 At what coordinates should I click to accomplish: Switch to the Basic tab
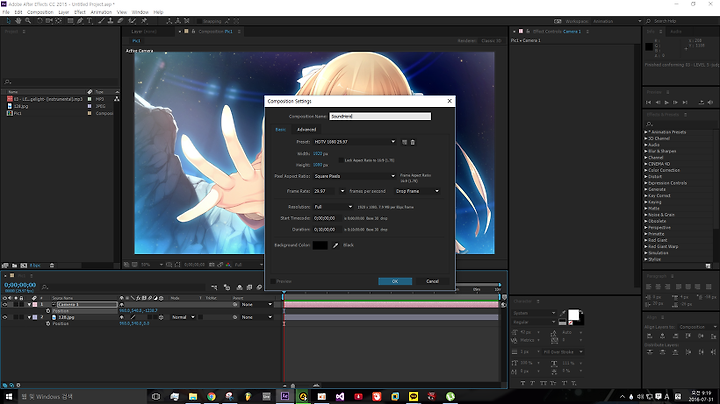pos(281,129)
